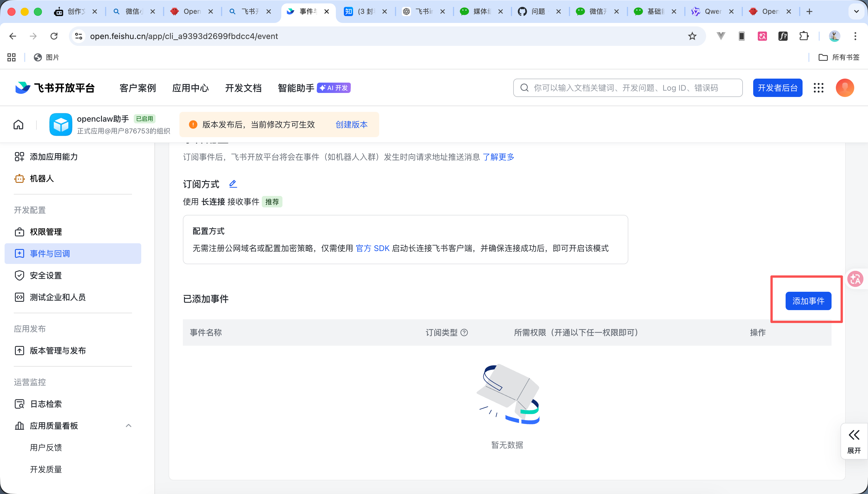Screen dimensions: 868x494
Task: Click the help icon beside 订阅类型
Action: 464,332
